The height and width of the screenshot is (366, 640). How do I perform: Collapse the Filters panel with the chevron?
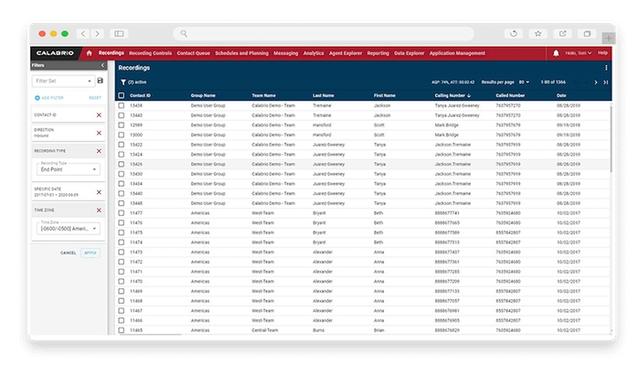pyautogui.click(x=102, y=65)
